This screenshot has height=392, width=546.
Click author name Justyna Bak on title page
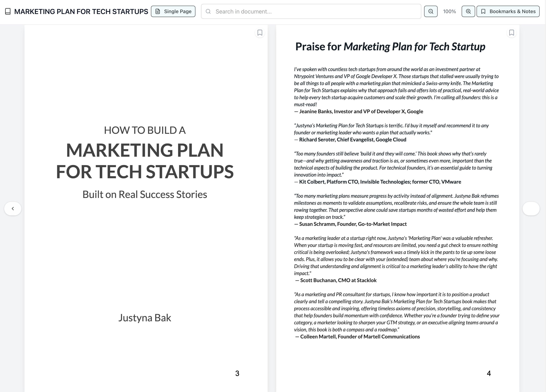click(145, 318)
